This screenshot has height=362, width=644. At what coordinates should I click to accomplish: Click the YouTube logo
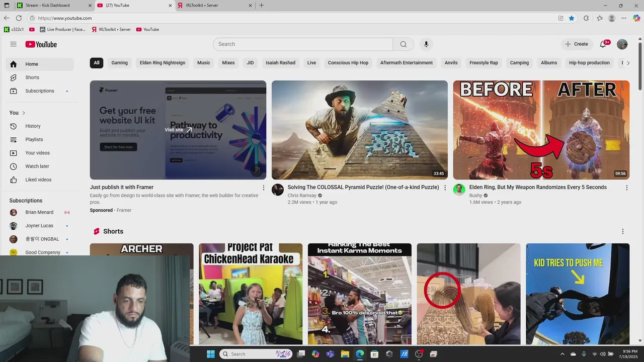click(41, 44)
